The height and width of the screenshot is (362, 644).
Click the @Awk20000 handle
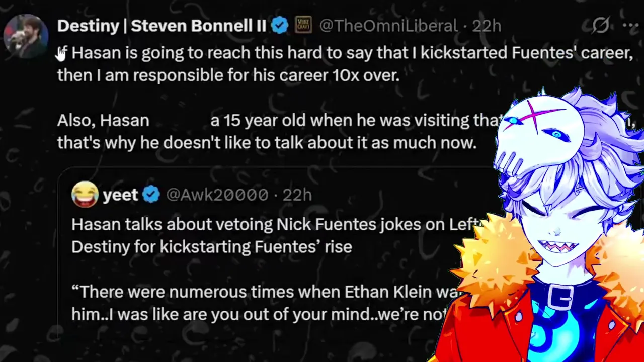coord(217,195)
